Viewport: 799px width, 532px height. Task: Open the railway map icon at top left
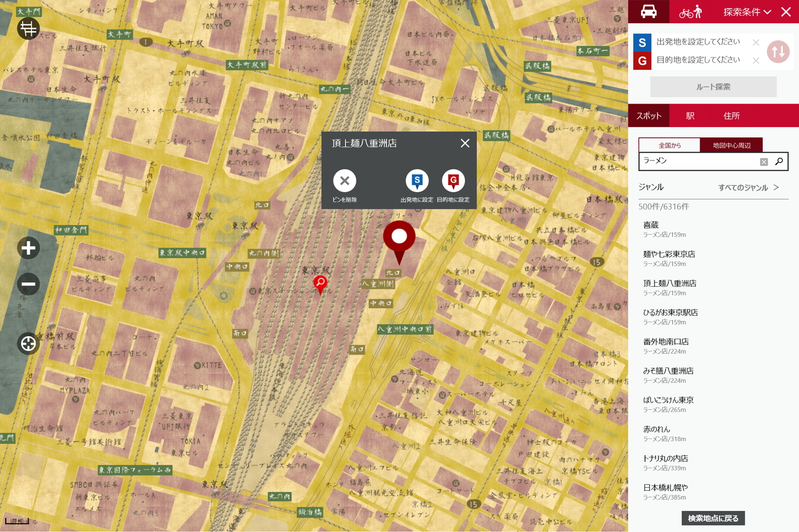[x=28, y=28]
